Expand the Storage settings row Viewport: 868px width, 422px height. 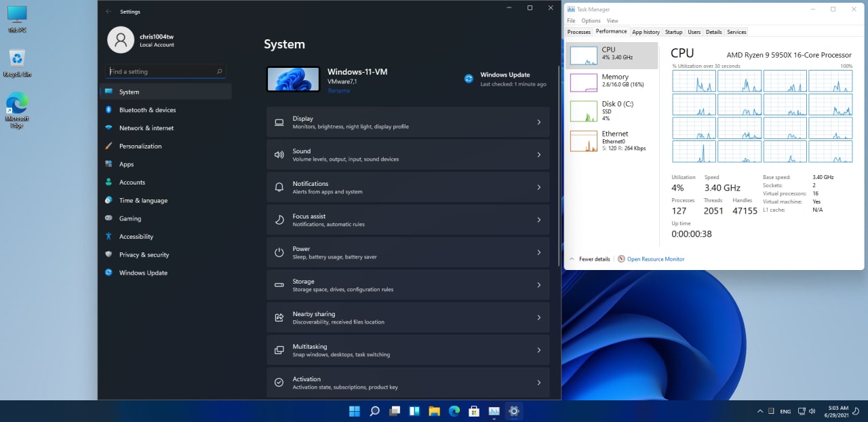pyautogui.click(x=408, y=285)
